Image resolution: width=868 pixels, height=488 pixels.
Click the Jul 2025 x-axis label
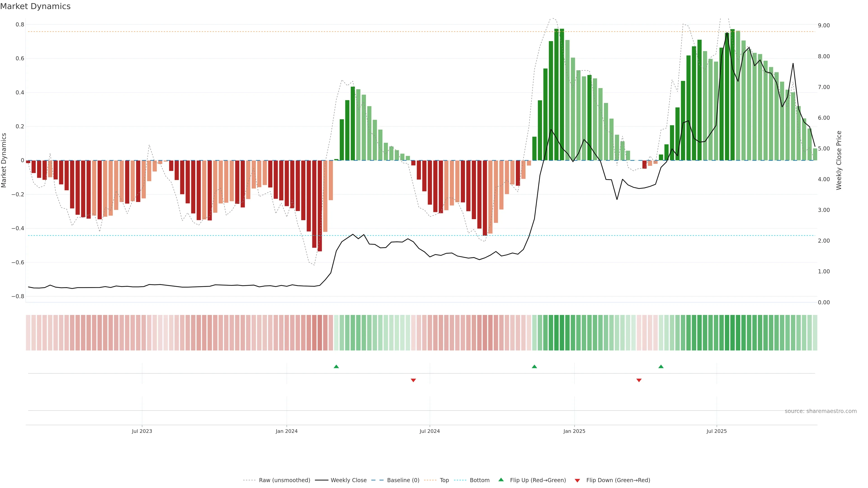[x=716, y=431]
